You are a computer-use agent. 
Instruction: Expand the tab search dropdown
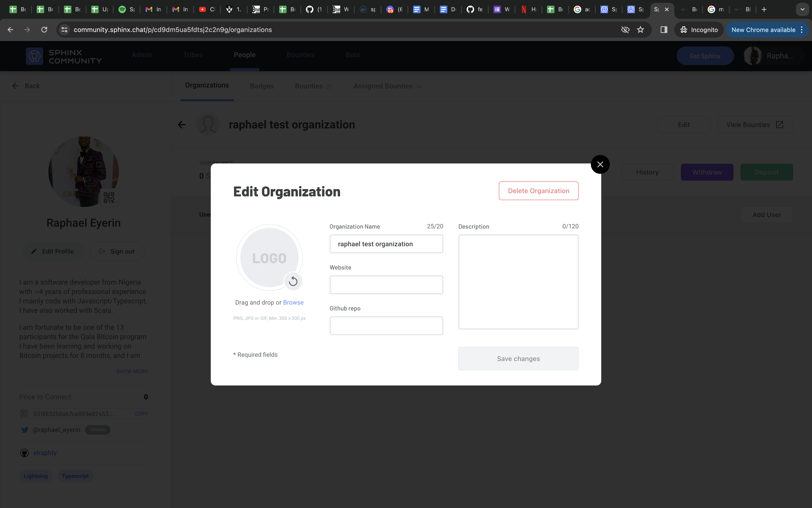point(802,9)
